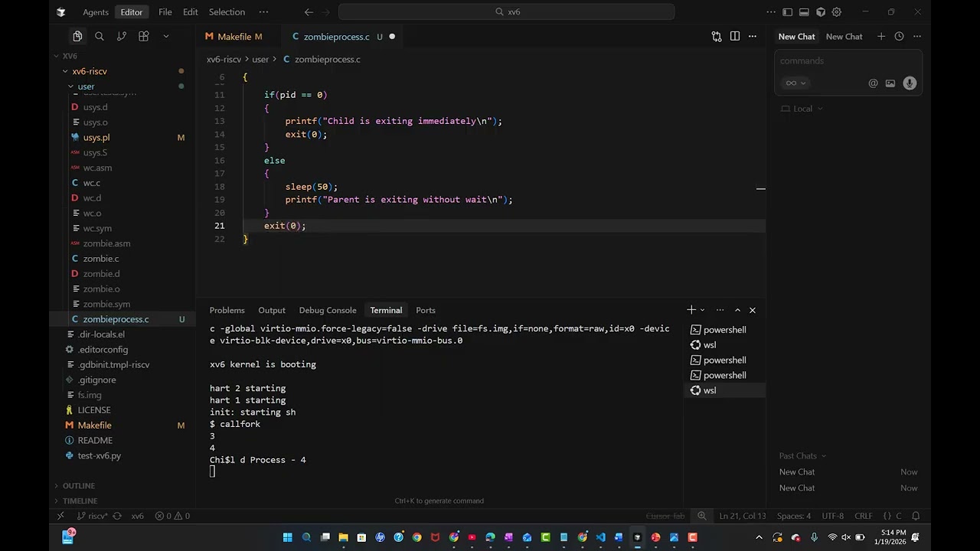The image size is (980, 551).
Task: Open the Search view icon
Action: pyautogui.click(x=100, y=36)
